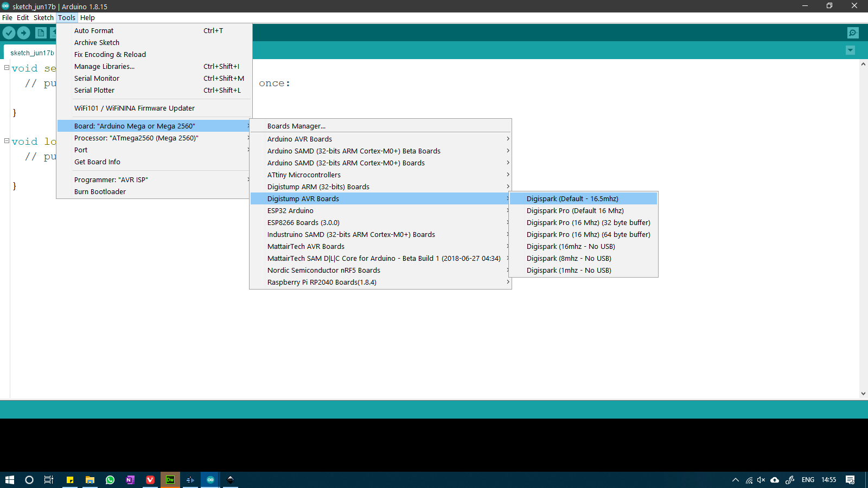868x488 pixels.
Task: Open Sticky Notes from taskbar
Action: pyautogui.click(x=70, y=480)
